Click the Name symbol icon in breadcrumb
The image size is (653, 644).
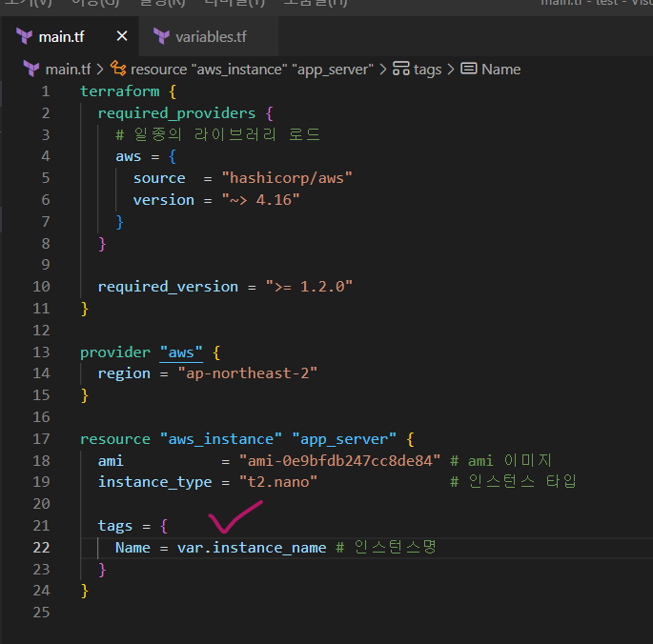pyautogui.click(x=469, y=69)
